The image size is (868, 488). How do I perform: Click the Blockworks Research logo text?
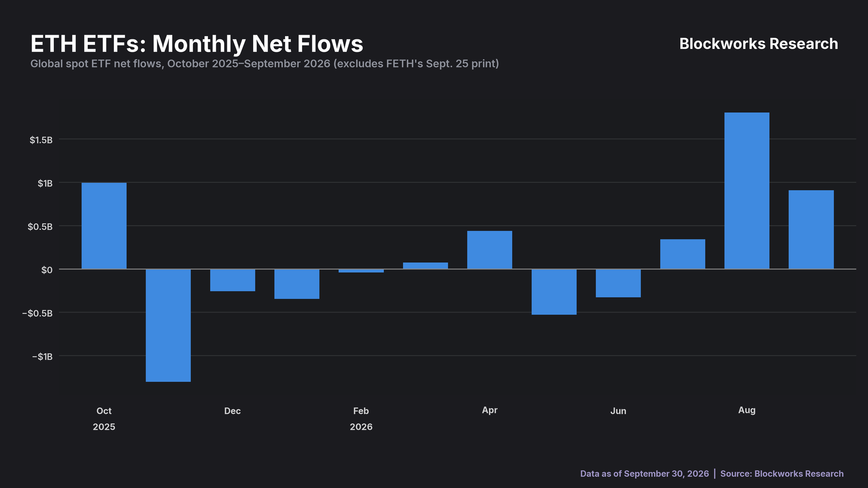759,44
